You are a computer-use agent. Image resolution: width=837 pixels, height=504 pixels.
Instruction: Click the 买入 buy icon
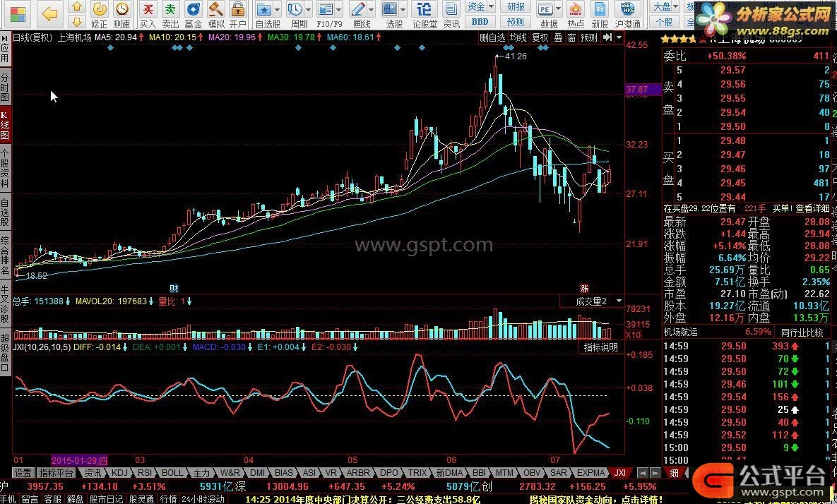(x=148, y=14)
